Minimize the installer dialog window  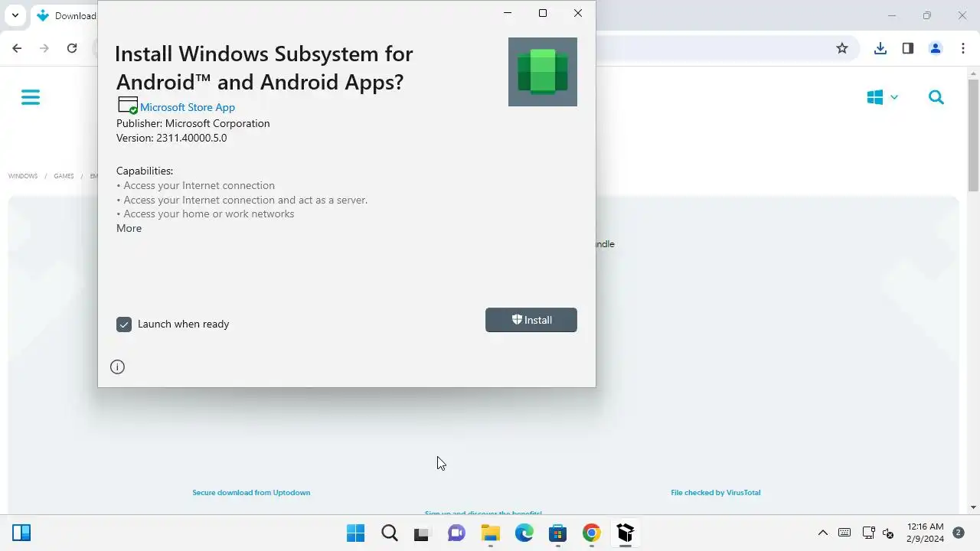(508, 13)
